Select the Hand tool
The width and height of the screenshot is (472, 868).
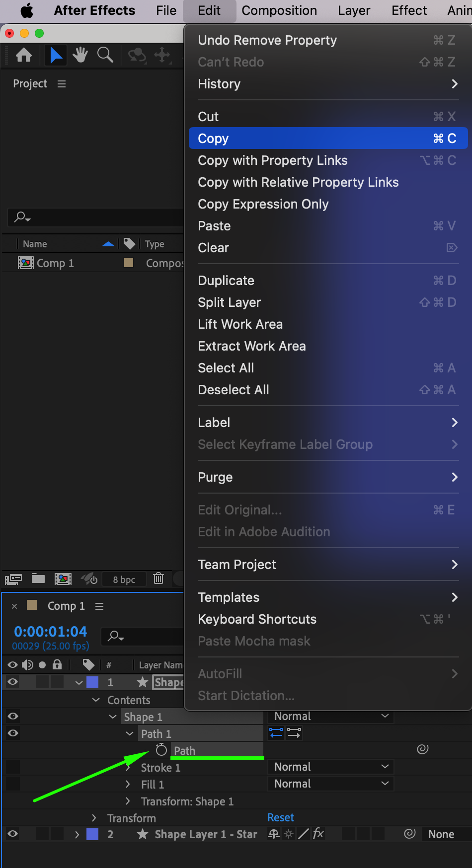[x=80, y=55]
